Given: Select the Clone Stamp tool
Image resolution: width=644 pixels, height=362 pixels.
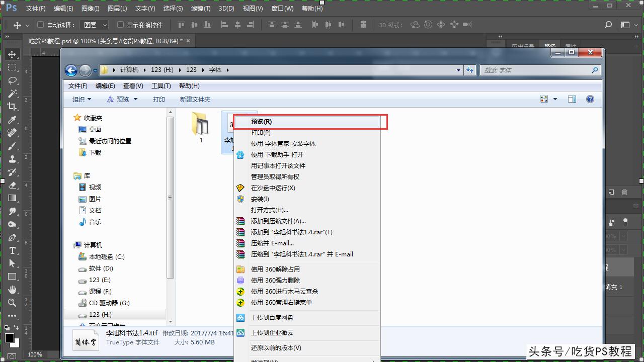Looking at the screenshot, I should (x=12, y=159).
